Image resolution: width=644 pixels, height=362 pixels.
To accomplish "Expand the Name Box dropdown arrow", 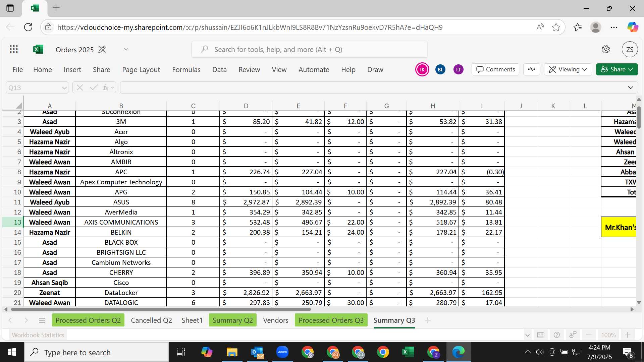I will pyautogui.click(x=64, y=88).
